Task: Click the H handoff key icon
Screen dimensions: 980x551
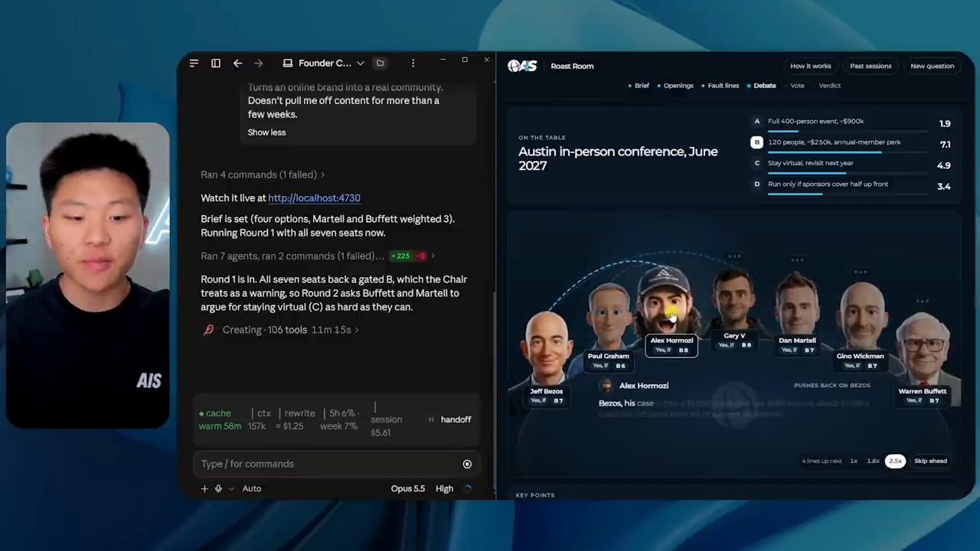Action: 431,419
